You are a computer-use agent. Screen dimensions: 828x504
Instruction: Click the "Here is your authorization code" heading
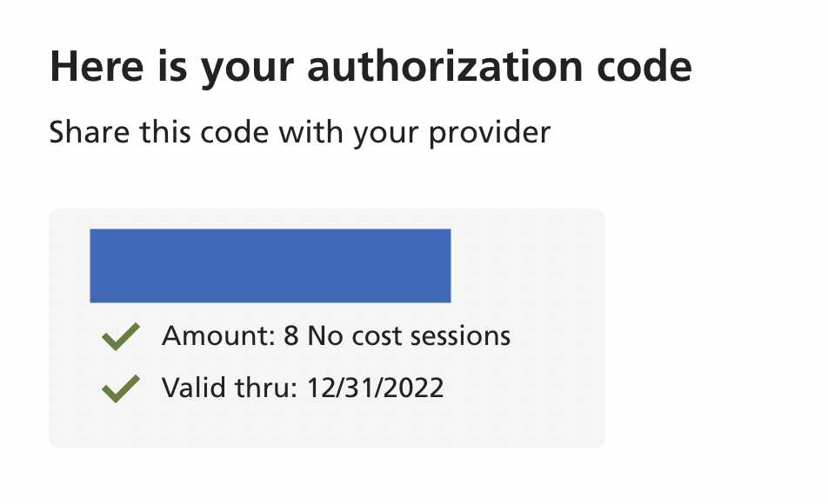371,68
